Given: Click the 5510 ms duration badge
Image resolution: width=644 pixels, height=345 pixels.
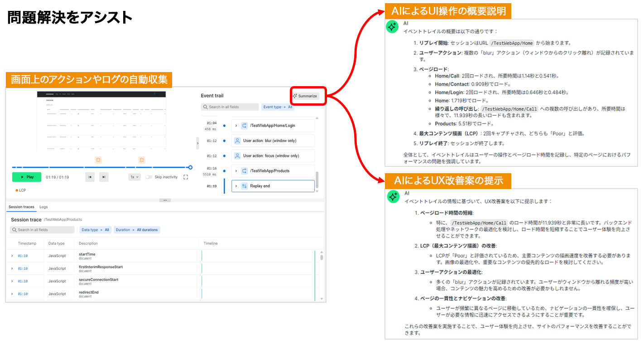Looking at the screenshot, I should click(210, 175).
